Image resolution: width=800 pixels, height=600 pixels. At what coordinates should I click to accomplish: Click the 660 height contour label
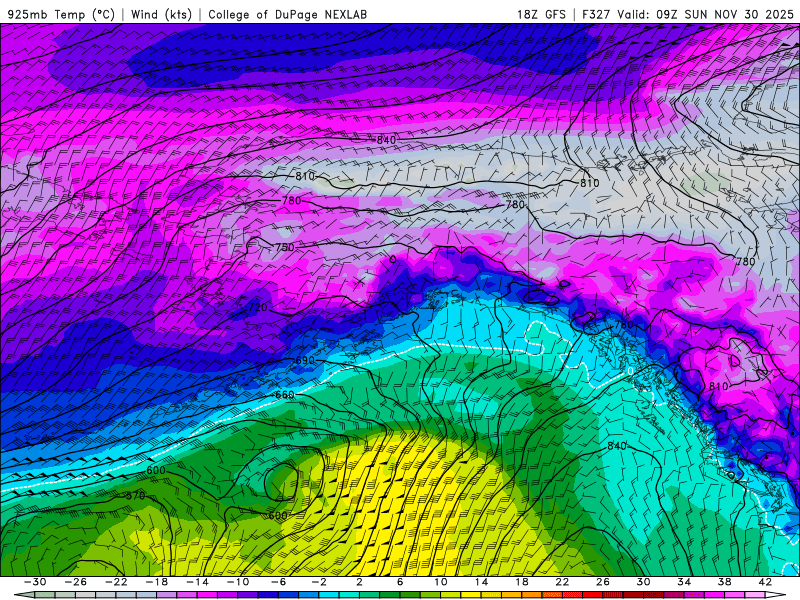click(x=285, y=395)
